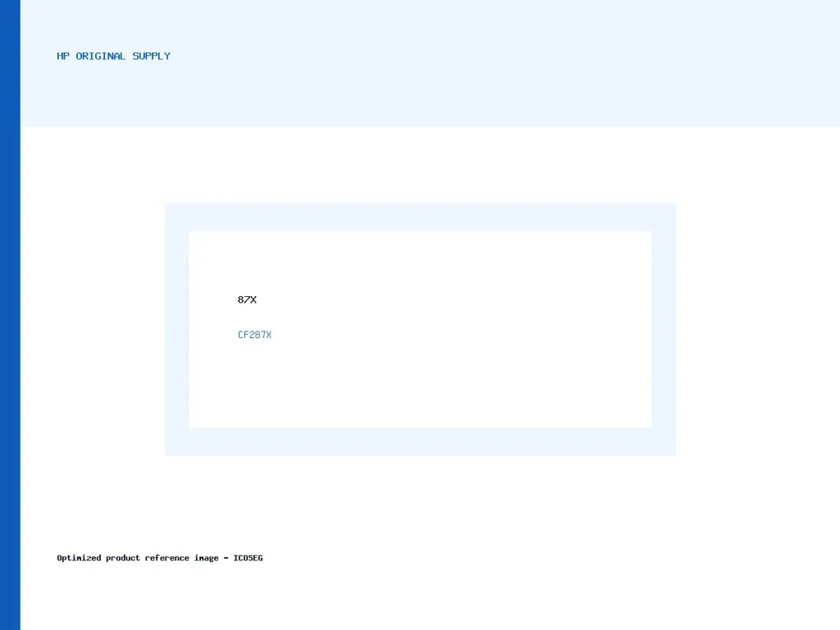Click the "HP ORIGINAL SUPPLY" heading text
This screenshot has height=630, width=840.
point(113,57)
